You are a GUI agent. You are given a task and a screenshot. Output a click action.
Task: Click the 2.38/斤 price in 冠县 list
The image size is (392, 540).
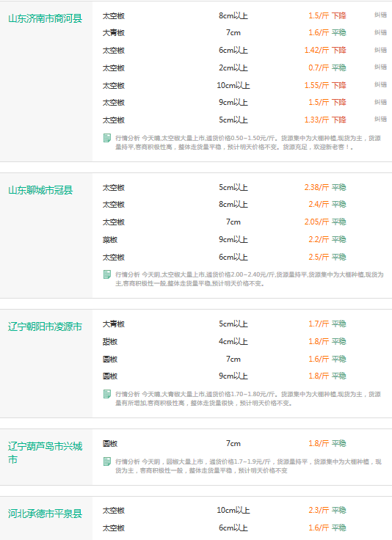pos(316,187)
